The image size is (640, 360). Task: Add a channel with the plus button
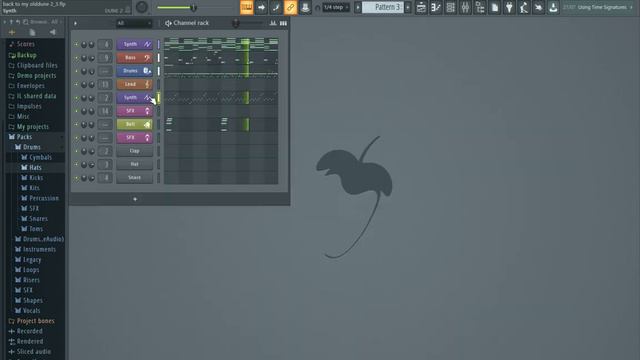(135, 199)
